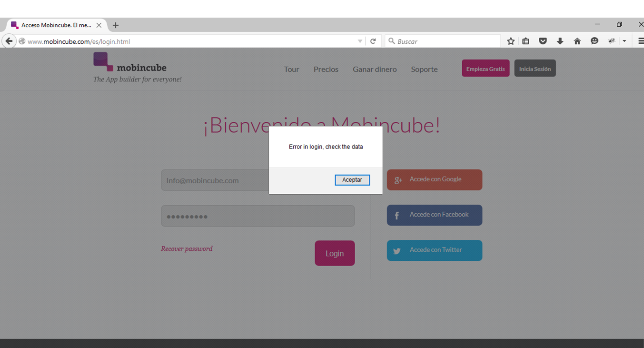The image size is (644, 348).
Task: Reload the page with refresh icon
Action: click(x=373, y=41)
